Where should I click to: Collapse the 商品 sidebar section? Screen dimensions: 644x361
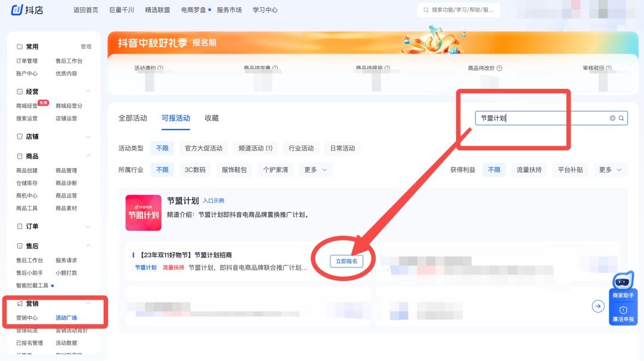tap(88, 156)
